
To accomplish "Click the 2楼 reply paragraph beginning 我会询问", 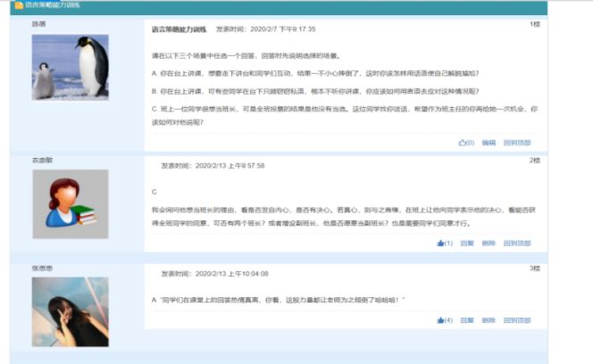I will [x=344, y=217].
